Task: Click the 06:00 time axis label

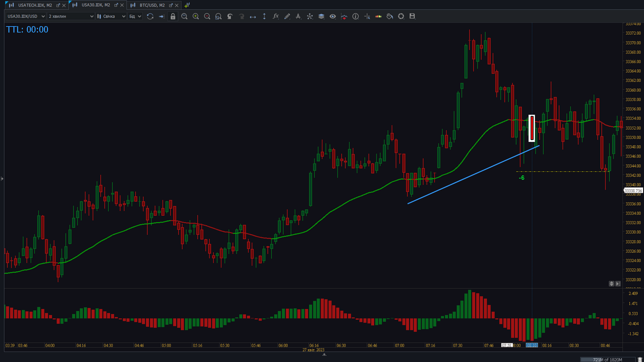Action: (283, 346)
